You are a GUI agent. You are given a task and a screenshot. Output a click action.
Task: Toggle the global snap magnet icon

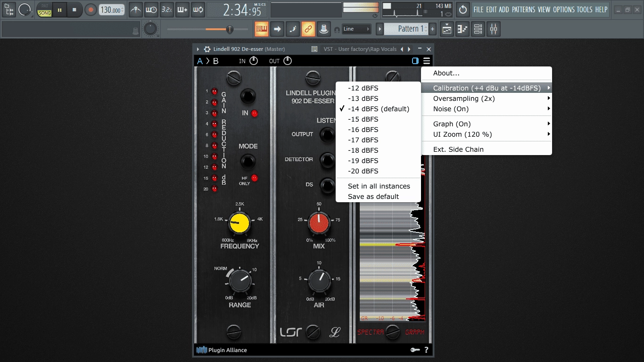click(x=337, y=29)
